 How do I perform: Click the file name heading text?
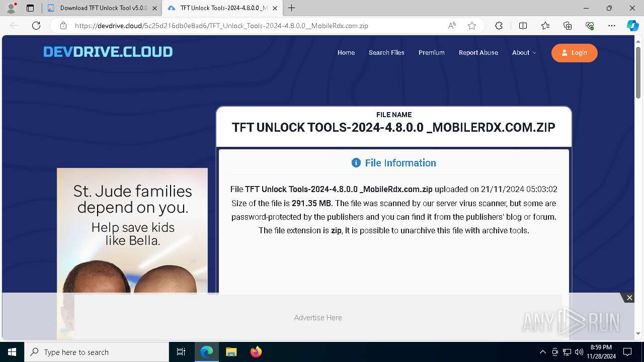[393, 127]
